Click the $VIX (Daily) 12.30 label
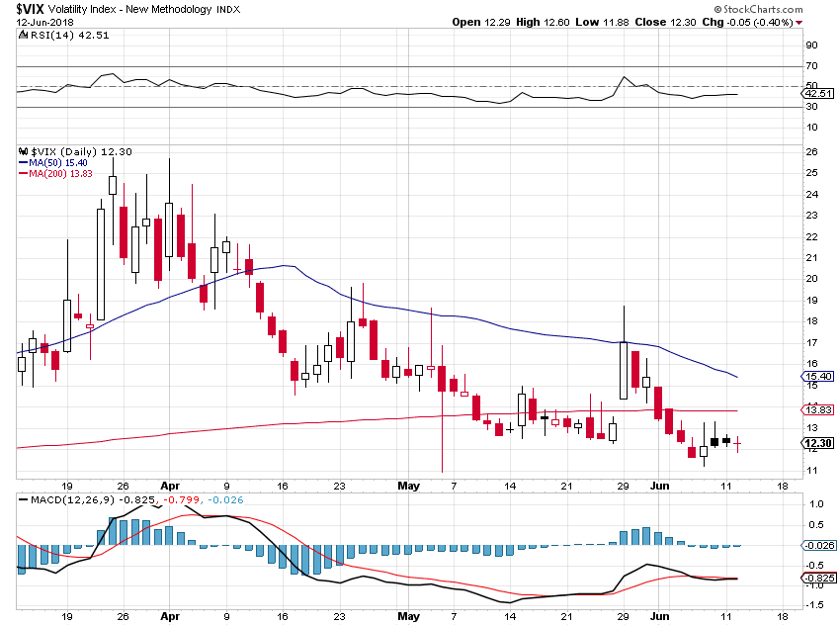Screen dimensions: 840x626 pos(81,152)
